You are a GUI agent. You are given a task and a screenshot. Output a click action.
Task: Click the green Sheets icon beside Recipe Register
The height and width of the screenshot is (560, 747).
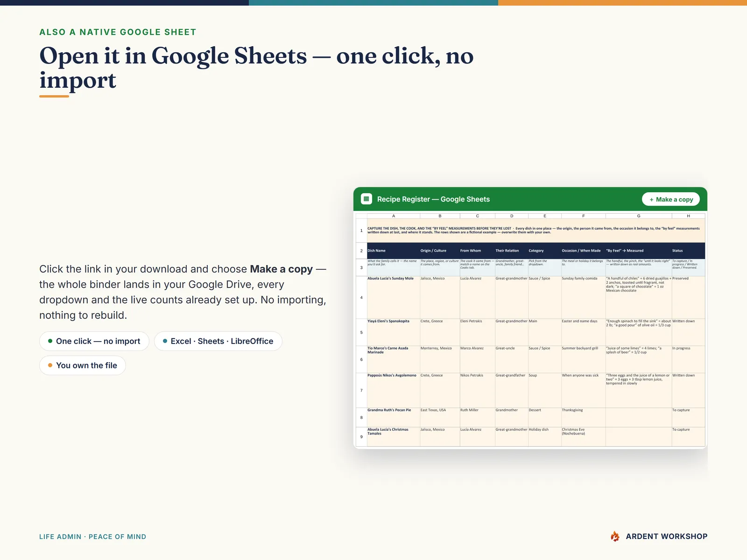pyautogui.click(x=366, y=199)
